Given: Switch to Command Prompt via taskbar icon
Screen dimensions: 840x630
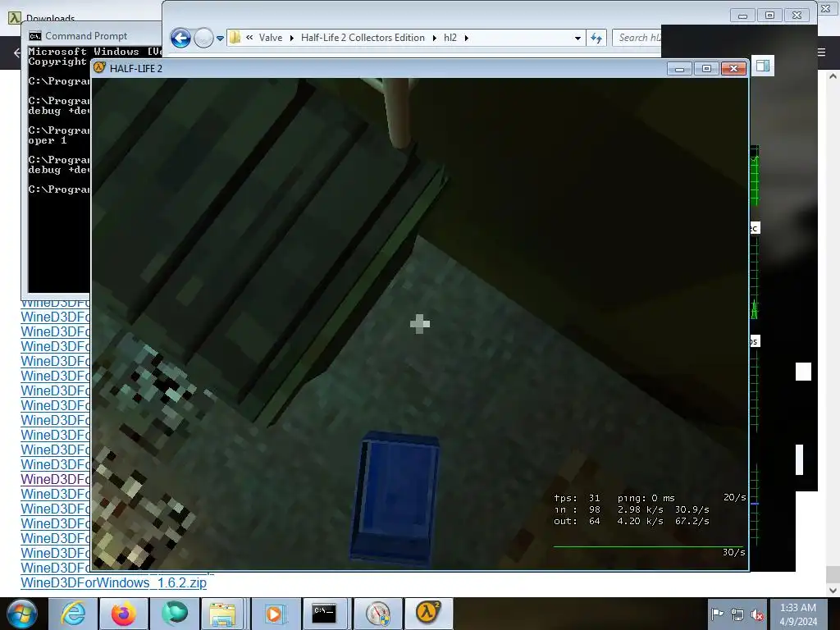Looking at the screenshot, I should (x=325, y=614).
